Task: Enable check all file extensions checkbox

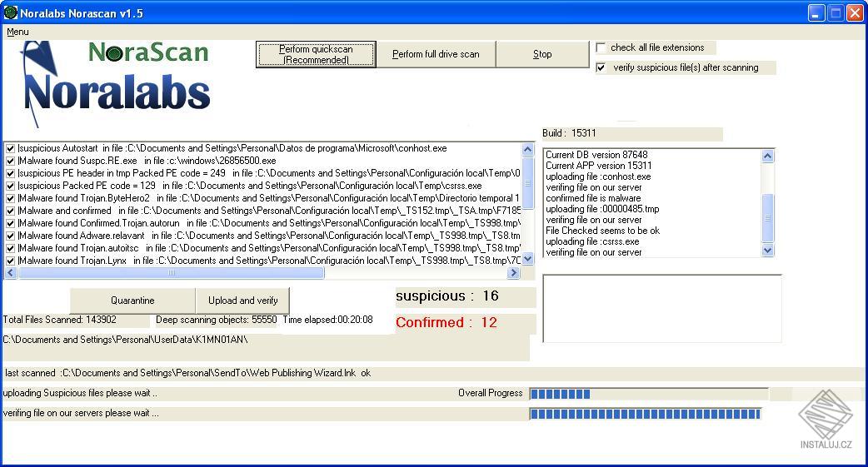Action: [x=601, y=47]
